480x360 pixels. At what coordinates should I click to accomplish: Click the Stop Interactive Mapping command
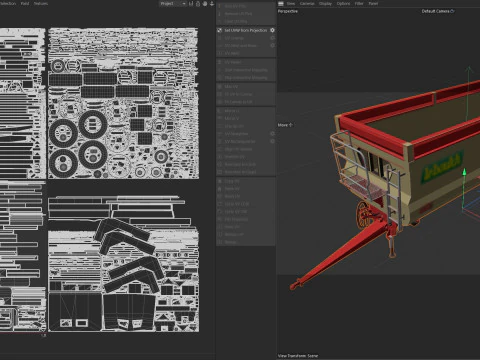click(x=246, y=78)
